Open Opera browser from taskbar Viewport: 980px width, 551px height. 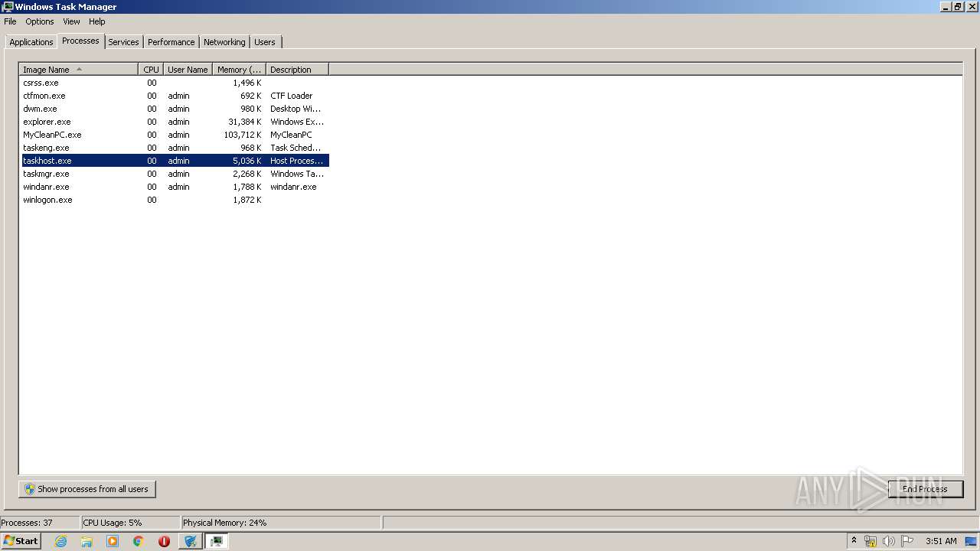[x=164, y=541]
